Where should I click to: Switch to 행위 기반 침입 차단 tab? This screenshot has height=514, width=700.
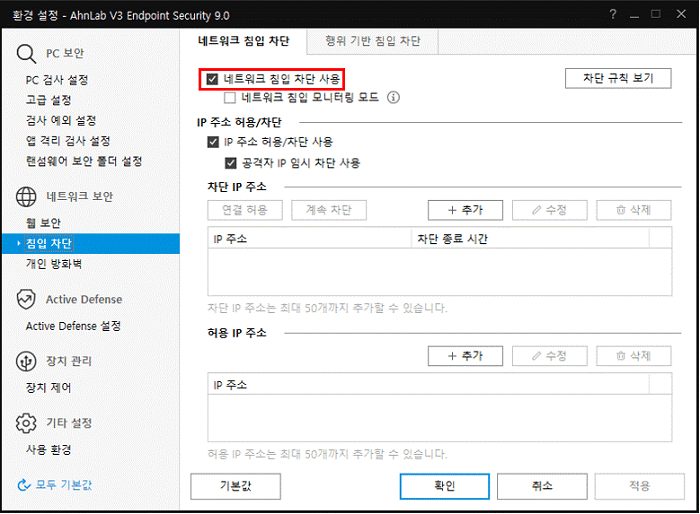pyautogui.click(x=372, y=41)
